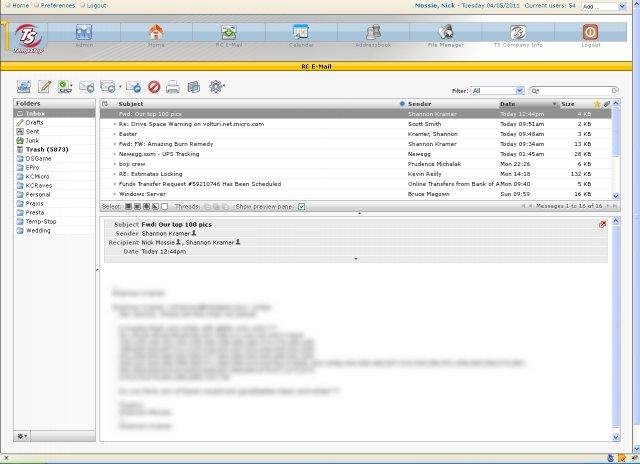Collapse the preview pane splitter arrow

(360, 213)
